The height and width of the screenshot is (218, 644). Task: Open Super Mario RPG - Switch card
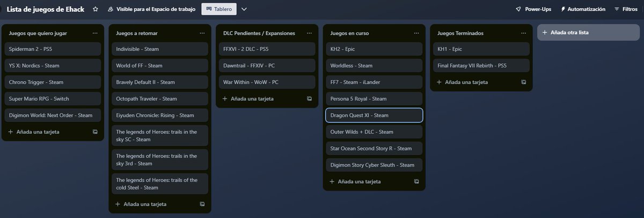pyautogui.click(x=53, y=99)
